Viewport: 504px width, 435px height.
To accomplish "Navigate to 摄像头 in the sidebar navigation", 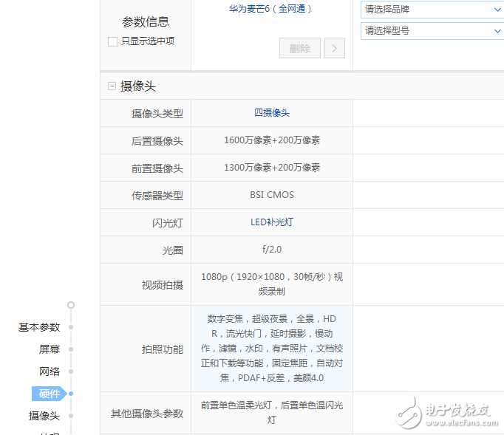I will 44,416.
